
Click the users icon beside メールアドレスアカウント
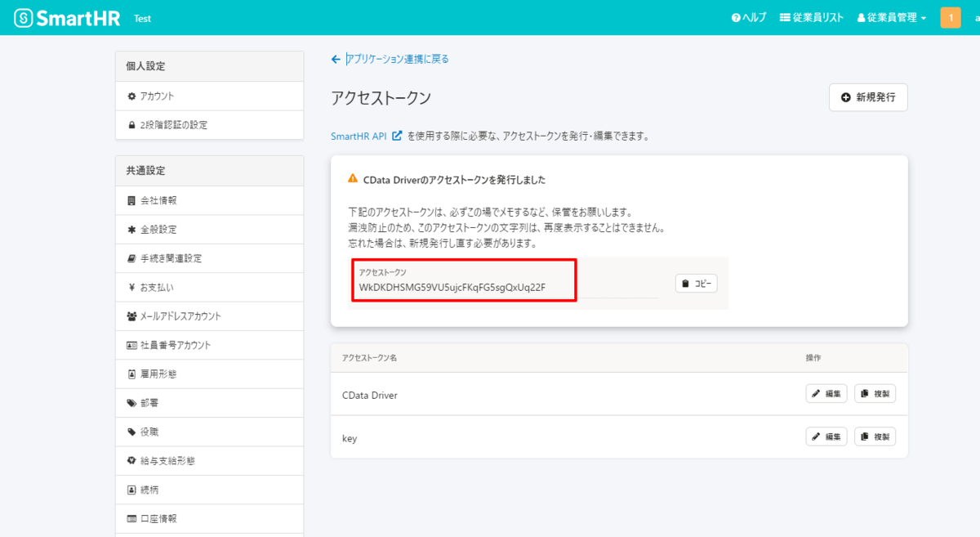coord(131,316)
